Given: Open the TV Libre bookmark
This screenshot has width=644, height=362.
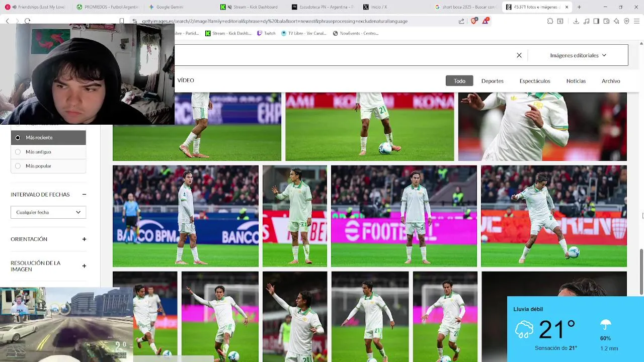Looking at the screenshot, I should click(304, 33).
